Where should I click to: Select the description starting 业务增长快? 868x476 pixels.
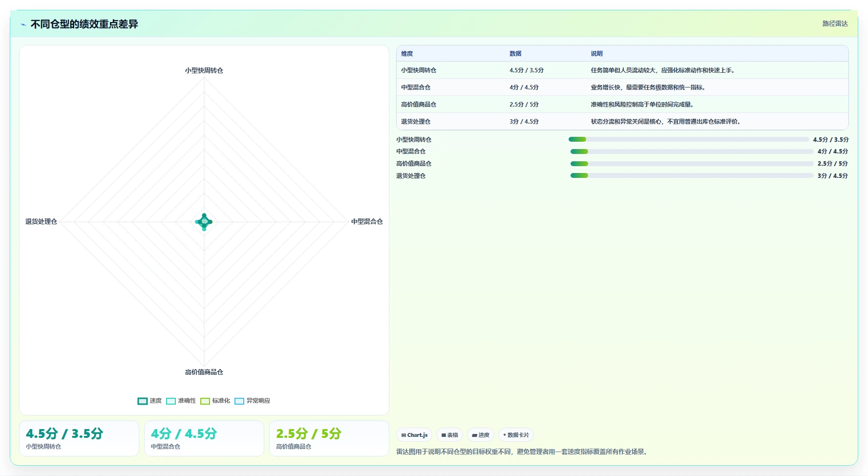(x=649, y=87)
